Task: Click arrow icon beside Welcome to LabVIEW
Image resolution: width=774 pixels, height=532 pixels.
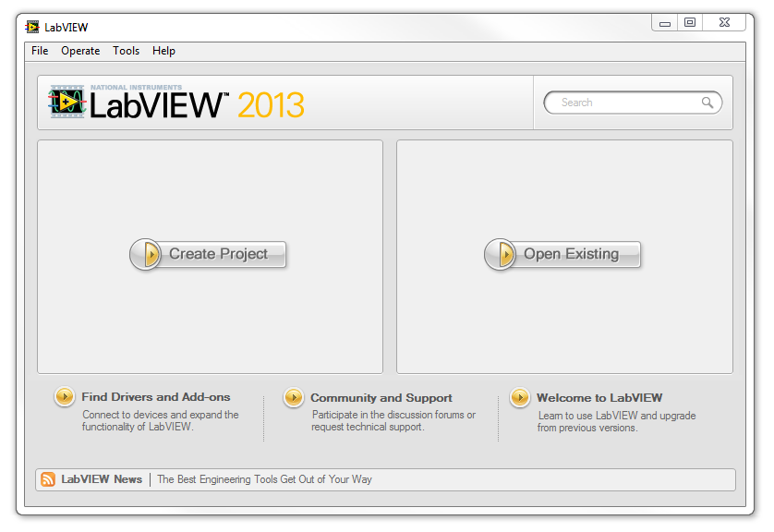Action: [520, 398]
